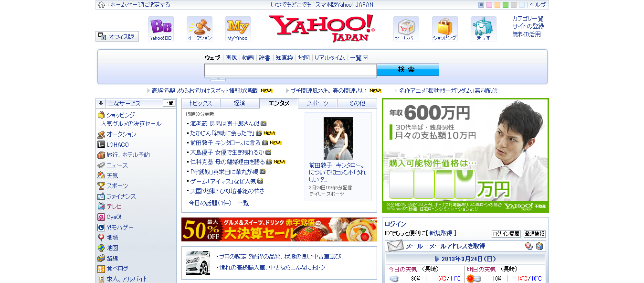
Task: Open headline ゲーム「アイマス」なぜ人気
Action: (x=223, y=181)
